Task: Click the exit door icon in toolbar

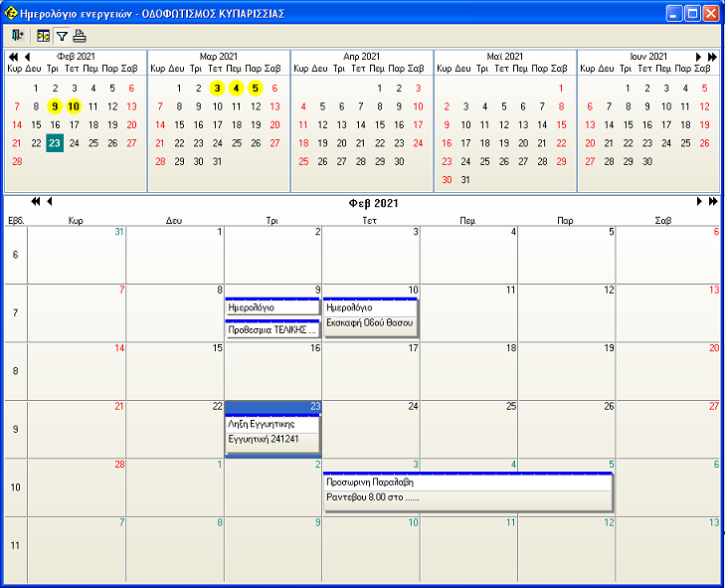Action: pyautogui.click(x=17, y=36)
